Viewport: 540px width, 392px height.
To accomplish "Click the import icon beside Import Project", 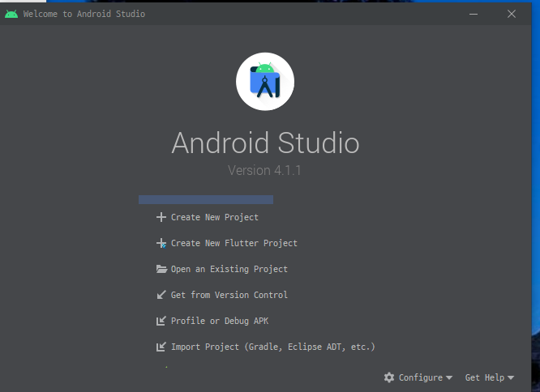I will point(161,347).
